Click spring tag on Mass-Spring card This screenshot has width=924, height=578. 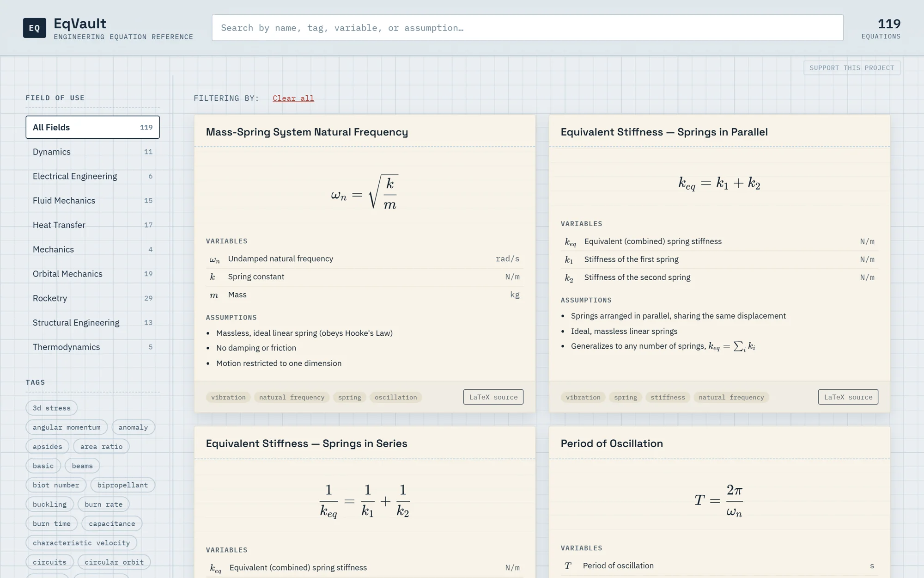350,397
